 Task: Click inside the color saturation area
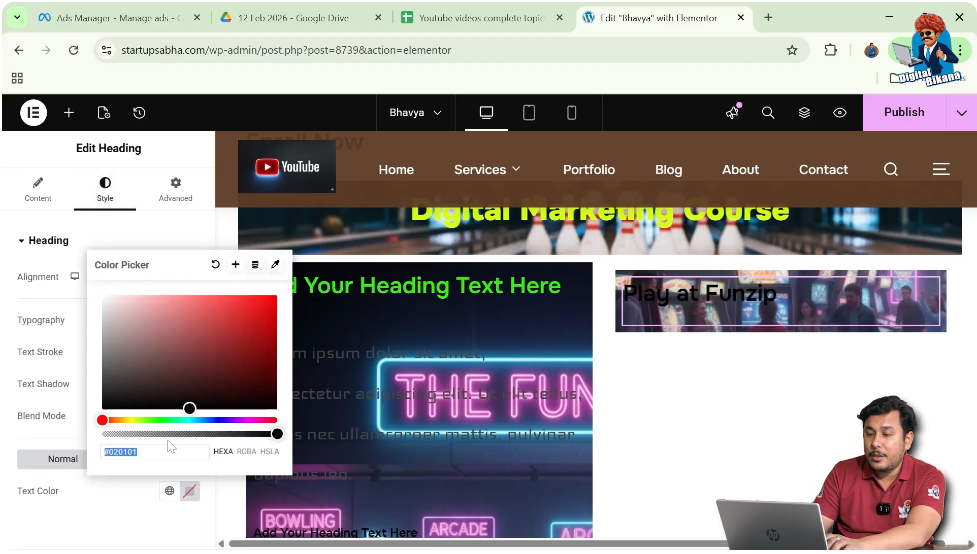tap(189, 352)
